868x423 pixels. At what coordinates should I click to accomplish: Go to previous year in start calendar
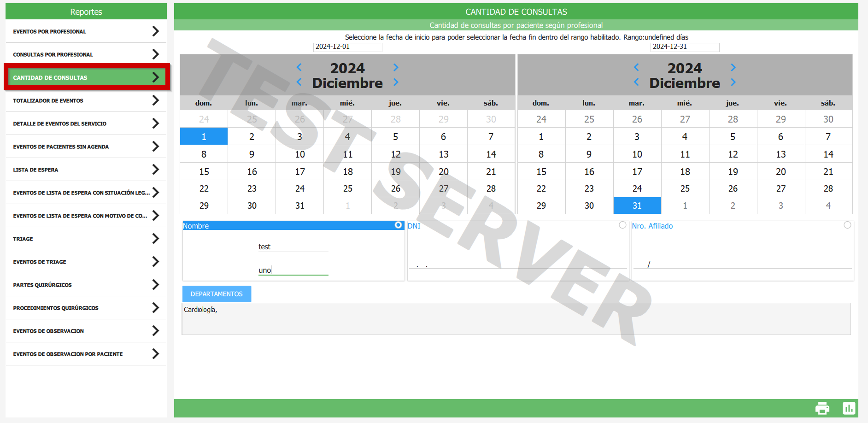coord(299,67)
